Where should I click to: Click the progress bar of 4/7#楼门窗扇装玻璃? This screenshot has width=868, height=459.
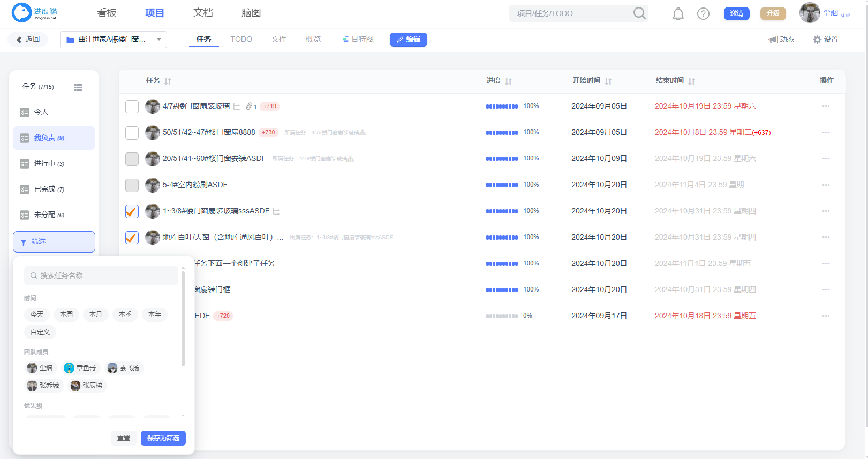[x=502, y=106]
